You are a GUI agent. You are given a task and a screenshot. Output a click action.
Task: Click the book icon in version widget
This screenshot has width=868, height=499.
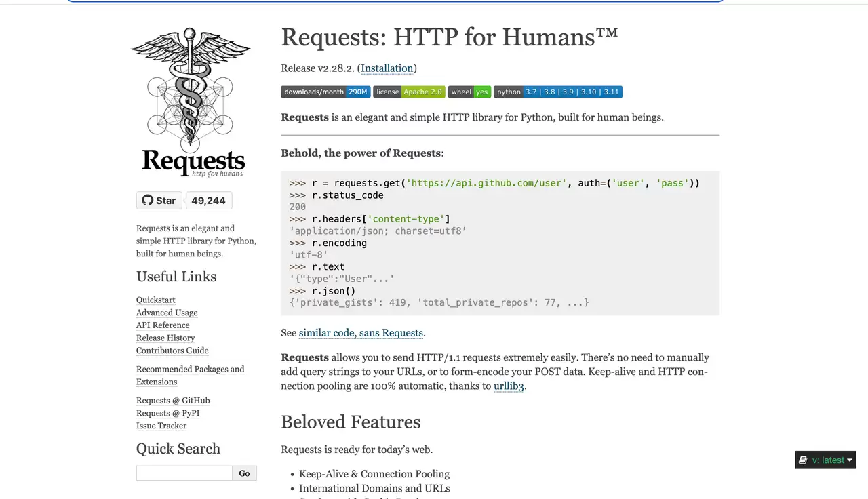(x=803, y=460)
